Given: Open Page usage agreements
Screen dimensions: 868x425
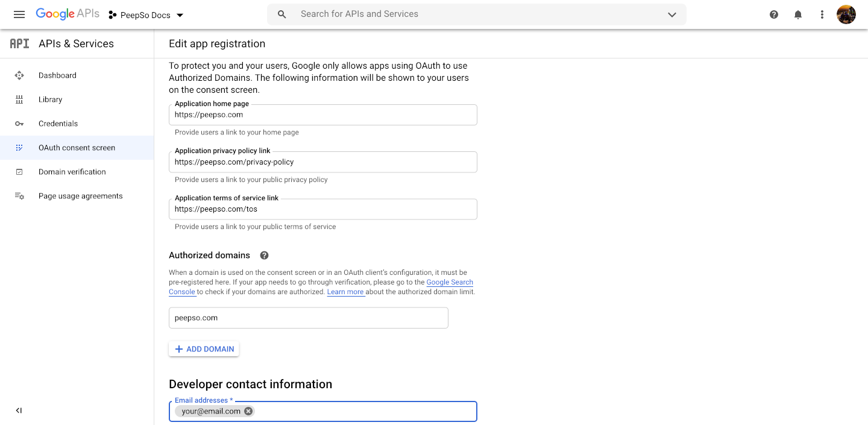Looking at the screenshot, I should point(77,196).
